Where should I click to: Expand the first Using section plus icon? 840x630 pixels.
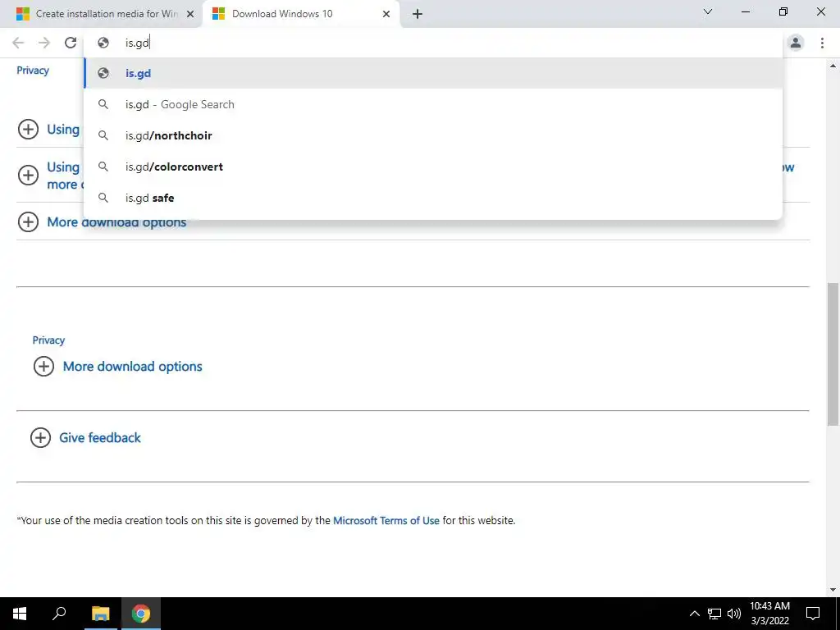click(x=29, y=129)
